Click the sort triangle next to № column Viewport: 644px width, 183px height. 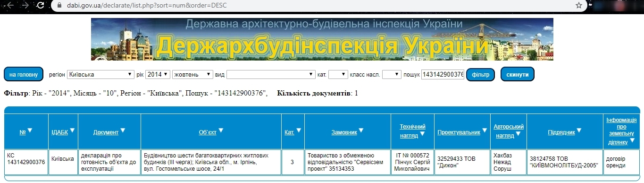tap(30, 131)
